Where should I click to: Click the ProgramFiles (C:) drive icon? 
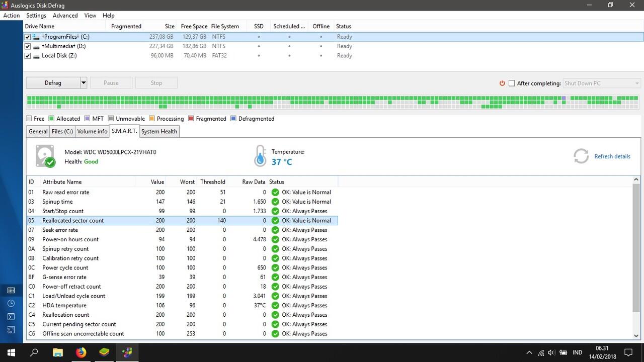click(x=36, y=37)
